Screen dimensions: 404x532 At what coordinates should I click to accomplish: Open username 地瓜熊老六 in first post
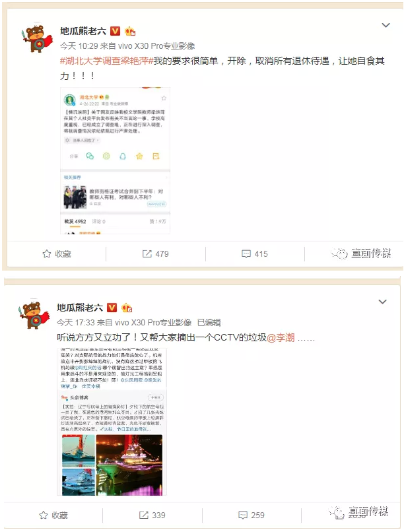pyautogui.click(x=83, y=31)
